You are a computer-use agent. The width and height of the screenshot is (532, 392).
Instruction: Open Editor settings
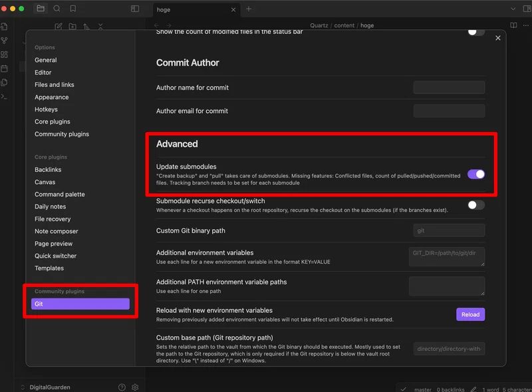(43, 72)
